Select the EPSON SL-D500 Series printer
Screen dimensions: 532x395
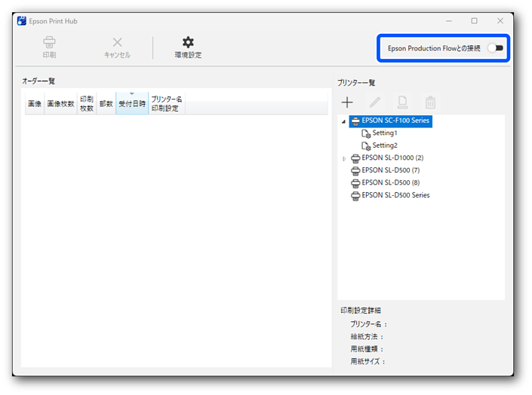[x=395, y=195]
